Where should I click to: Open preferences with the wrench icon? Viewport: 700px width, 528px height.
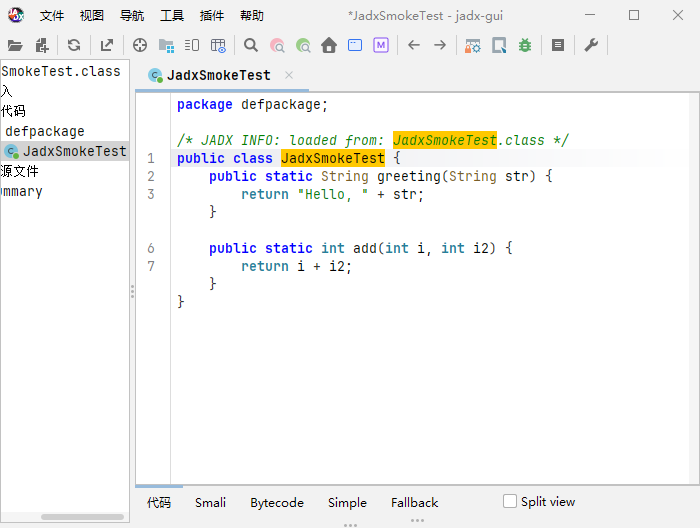pos(591,45)
